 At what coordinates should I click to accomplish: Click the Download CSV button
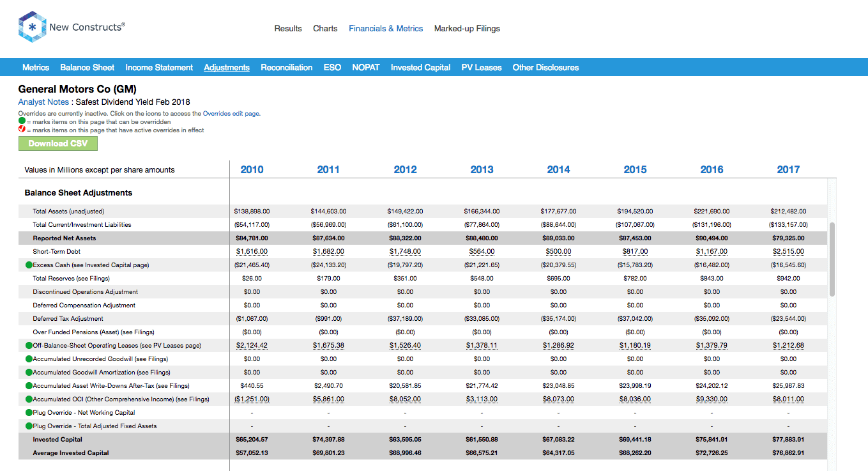tap(58, 143)
